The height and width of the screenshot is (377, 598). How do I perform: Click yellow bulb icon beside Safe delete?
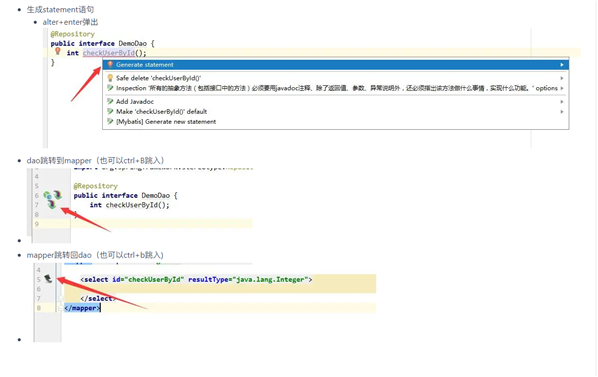[110, 78]
